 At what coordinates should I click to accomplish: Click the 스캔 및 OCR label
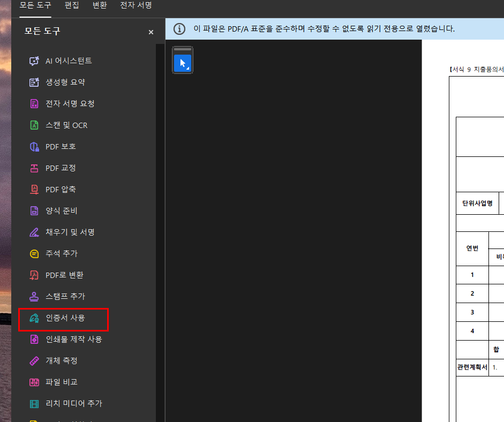66,125
